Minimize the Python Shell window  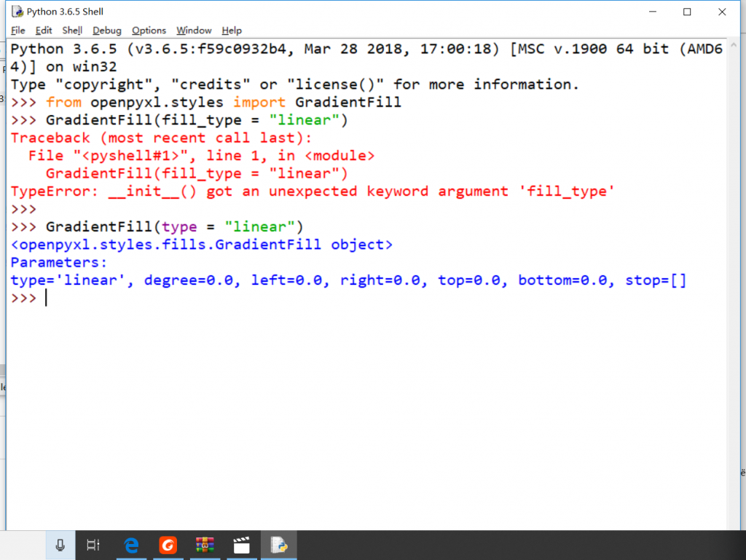pyautogui.click(x=653, y=12)
